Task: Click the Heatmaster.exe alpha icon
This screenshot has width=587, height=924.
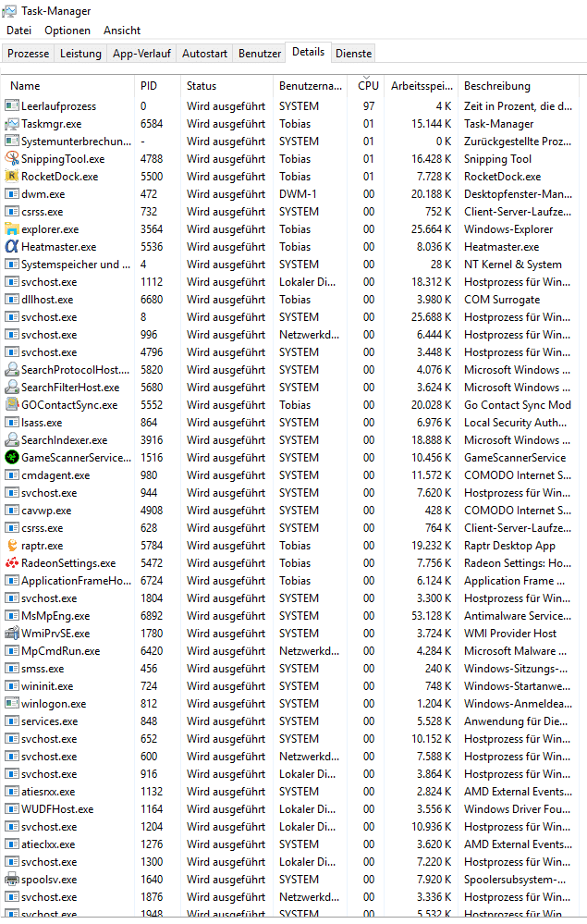Action: [x=12, y=247]
